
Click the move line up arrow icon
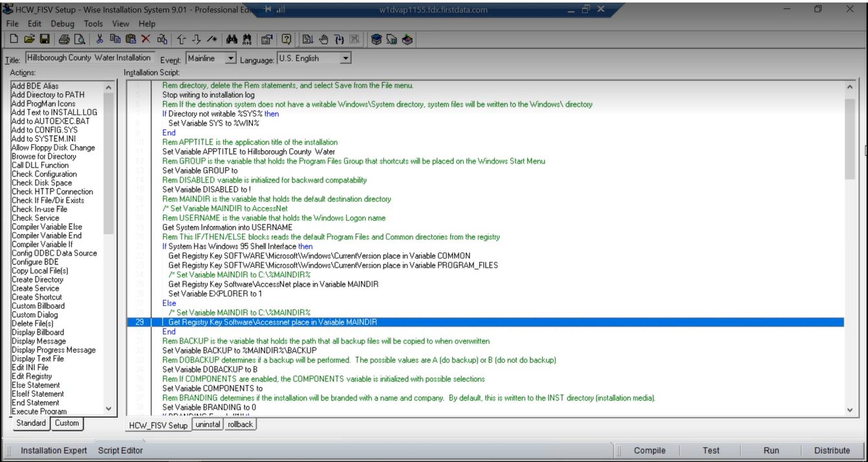[x=181, y=39]
